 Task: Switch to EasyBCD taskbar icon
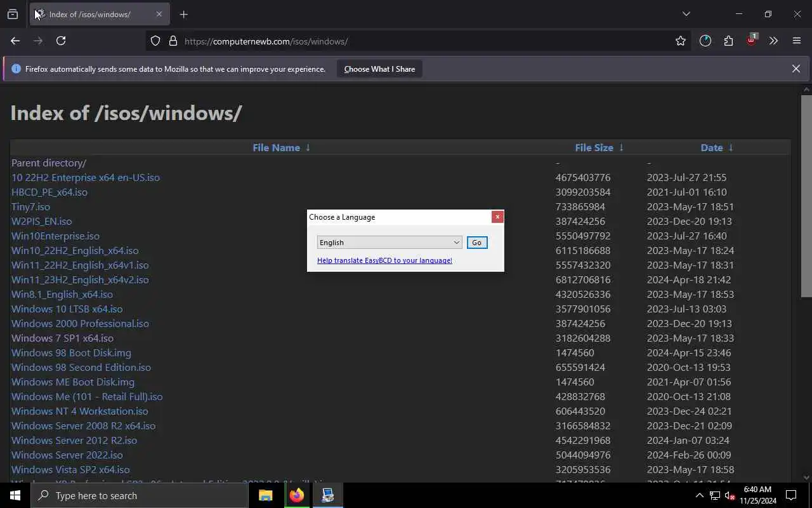(x=327, y=495)
